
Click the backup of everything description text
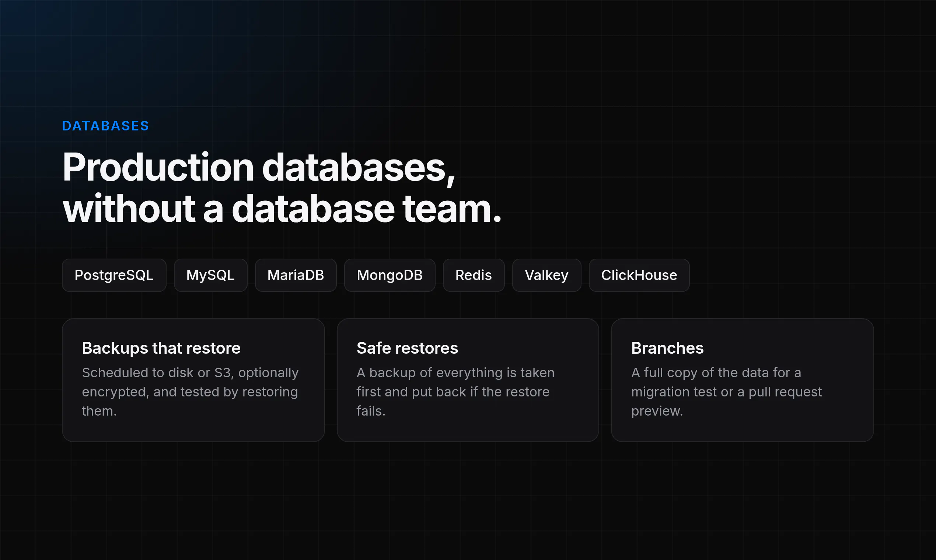pyautogui.click(x=455, y=392)
